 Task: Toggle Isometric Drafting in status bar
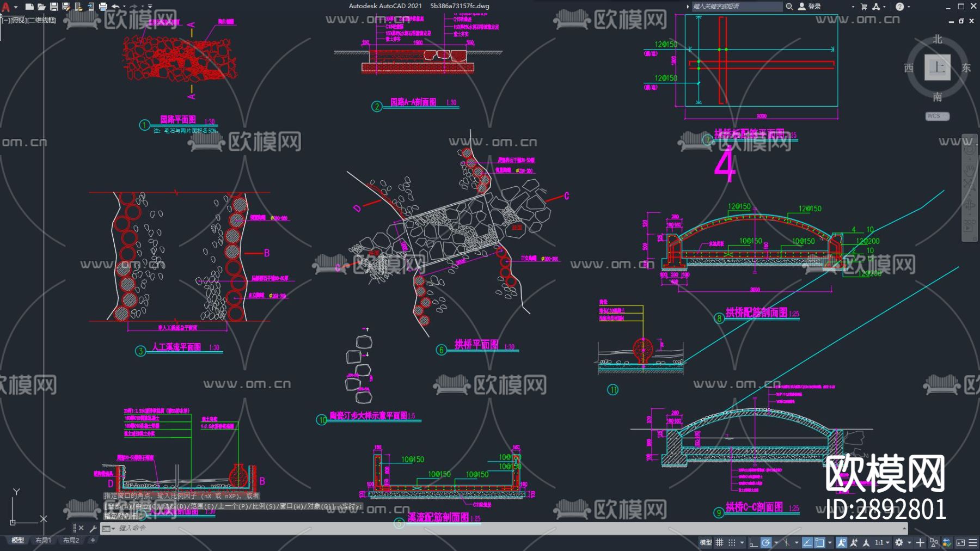786,542
